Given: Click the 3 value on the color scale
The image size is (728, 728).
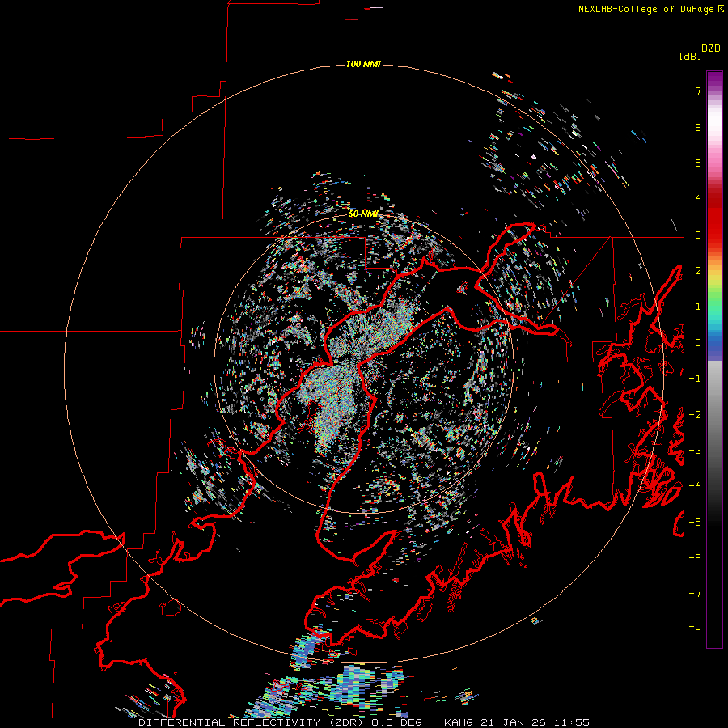Looking at the screenshot, I should point(698,235).
